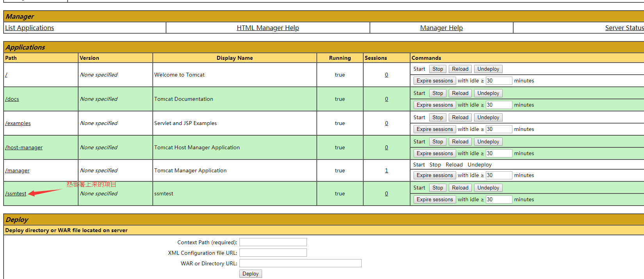The height and width of the screenshot is (279, 644).
Task: Edit idle minutes field for /host-manager
Action: 499,153
